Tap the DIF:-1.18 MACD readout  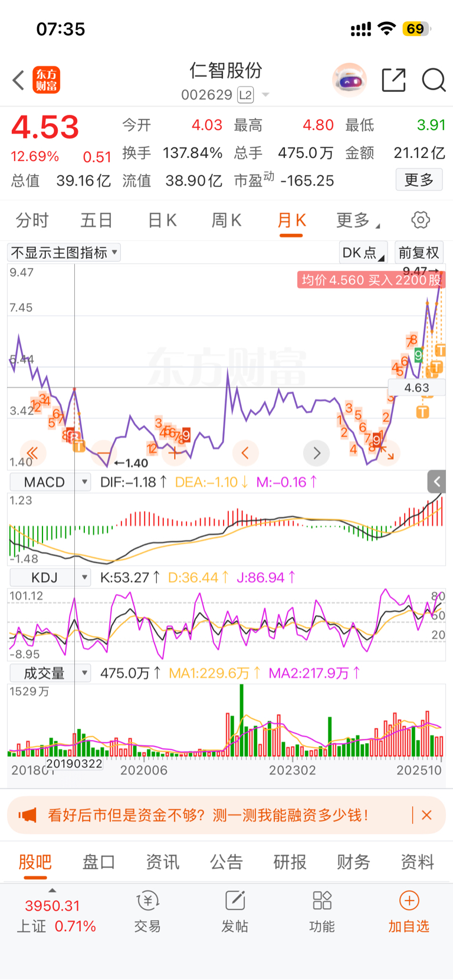coord(133,482)
